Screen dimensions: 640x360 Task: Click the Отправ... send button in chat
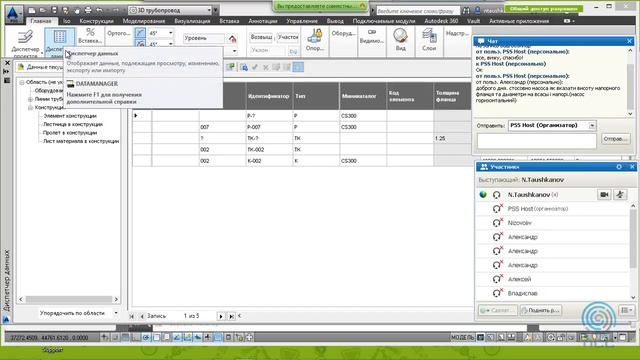[615, 139]
